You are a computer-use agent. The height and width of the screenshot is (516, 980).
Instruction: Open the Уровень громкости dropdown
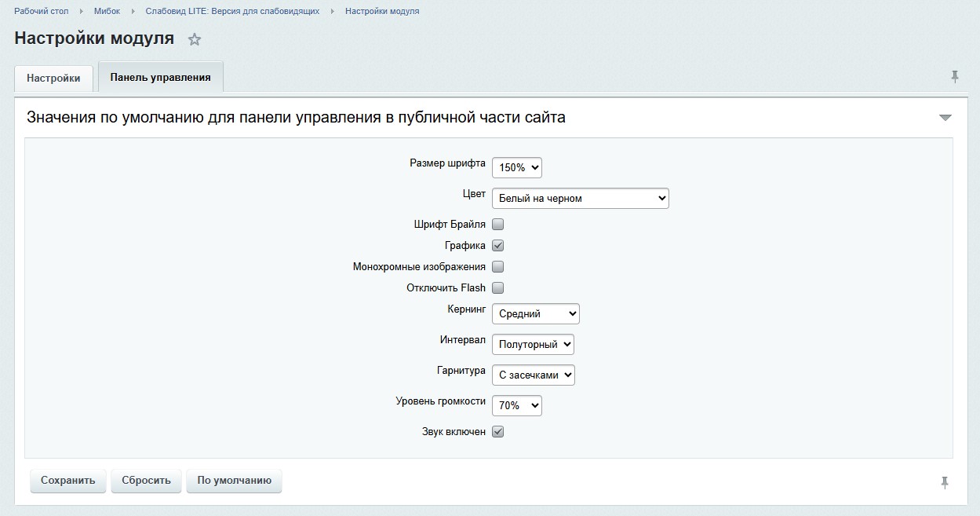(516, 406)
